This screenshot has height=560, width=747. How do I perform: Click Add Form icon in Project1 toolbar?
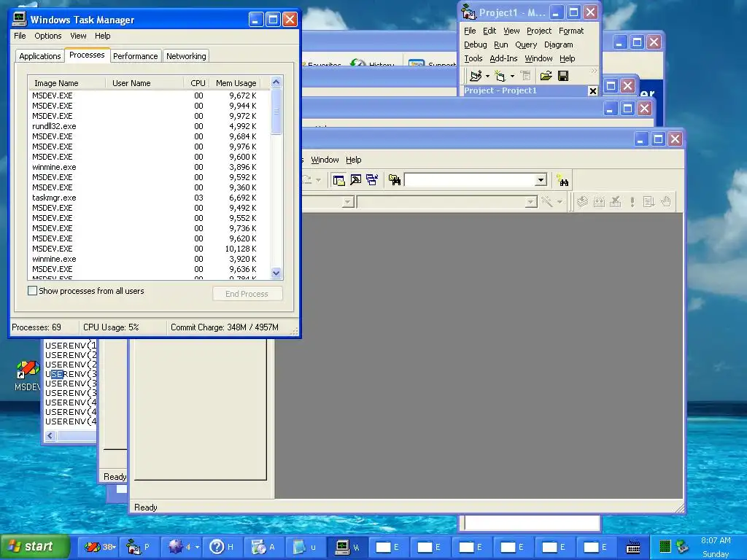[x=500, y=76]
